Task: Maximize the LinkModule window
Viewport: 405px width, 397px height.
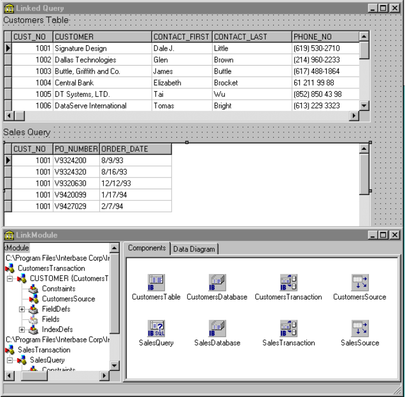Action: 384,235
